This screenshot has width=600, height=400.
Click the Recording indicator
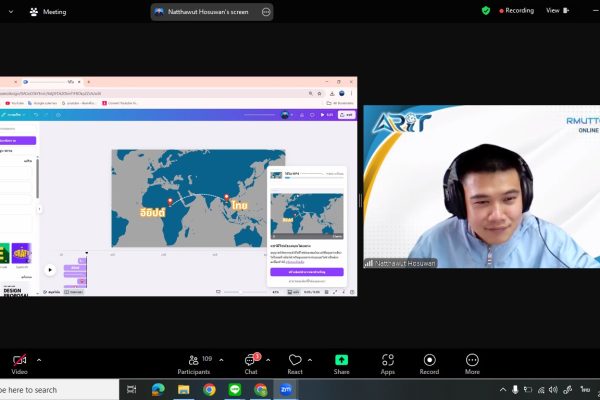click(516, 11)
